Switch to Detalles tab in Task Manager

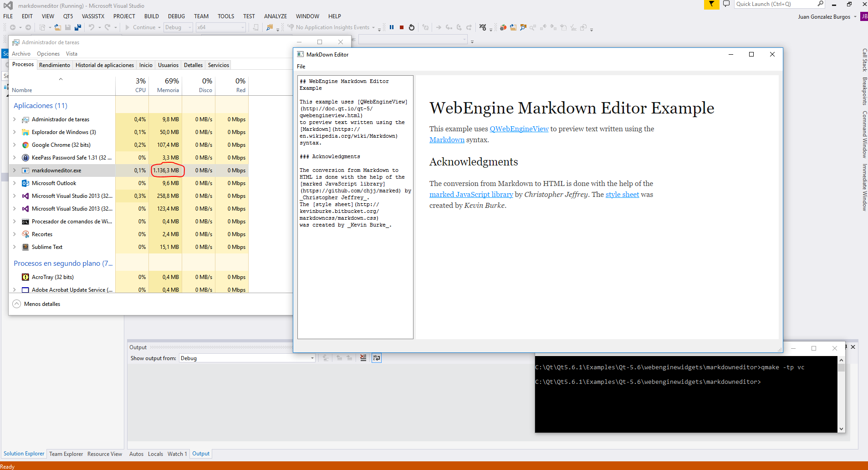pos(193,65)
